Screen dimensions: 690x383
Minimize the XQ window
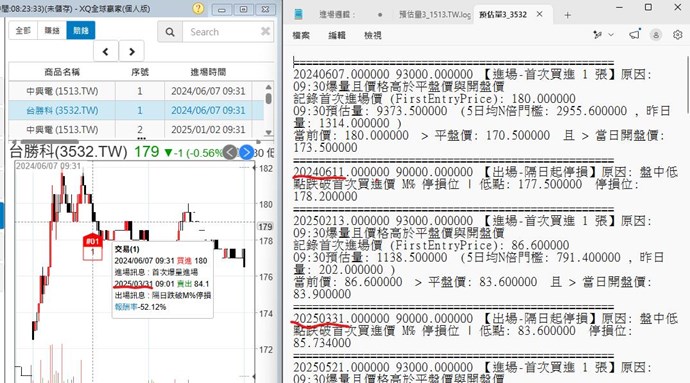point(221,9)
